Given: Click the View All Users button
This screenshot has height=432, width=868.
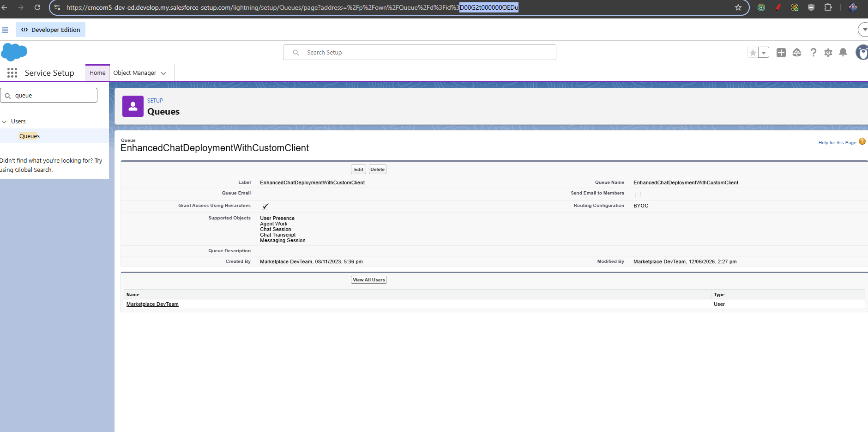Looking at the screenshot, I should 369,280.
